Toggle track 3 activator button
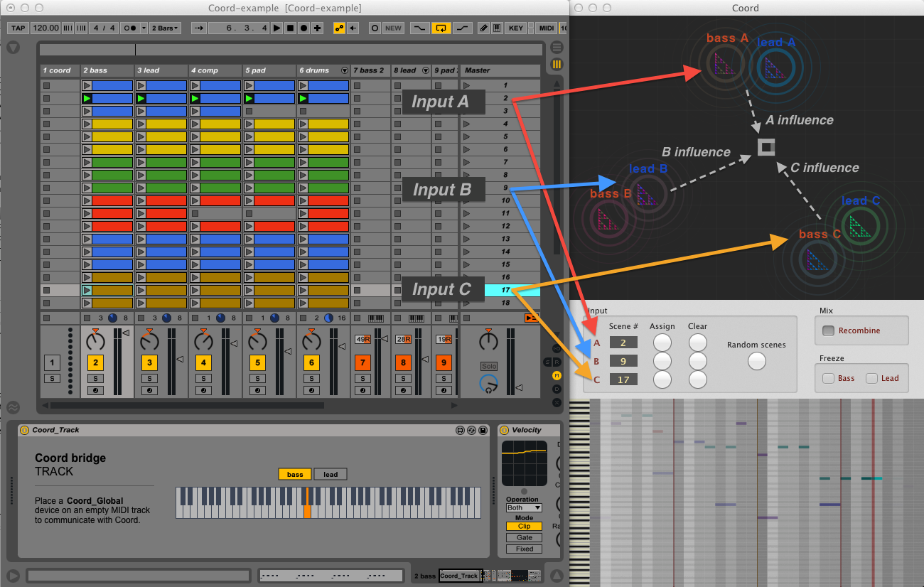The width and height of the screenshot is (924, 587). [149, 362]
